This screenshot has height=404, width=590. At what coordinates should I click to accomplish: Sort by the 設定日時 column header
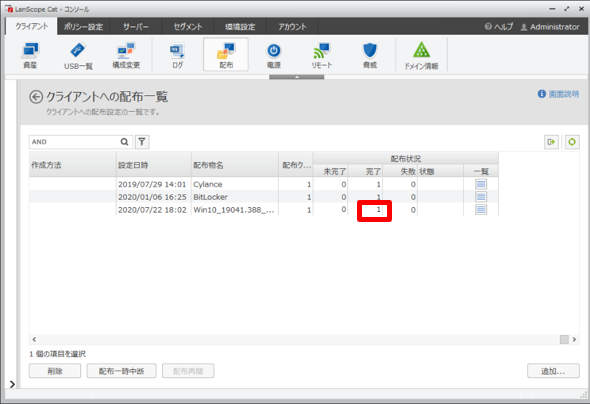tap(154, 165)
